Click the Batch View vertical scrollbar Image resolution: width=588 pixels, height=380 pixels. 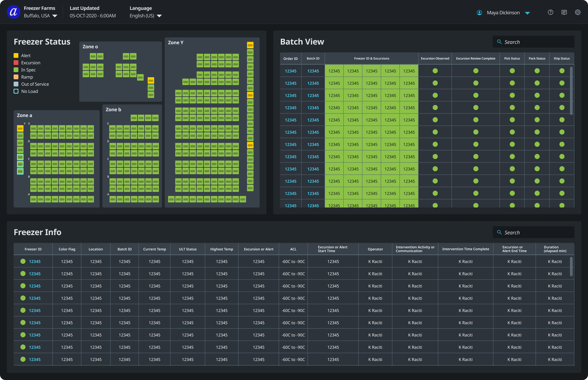[x=571, y=91]
